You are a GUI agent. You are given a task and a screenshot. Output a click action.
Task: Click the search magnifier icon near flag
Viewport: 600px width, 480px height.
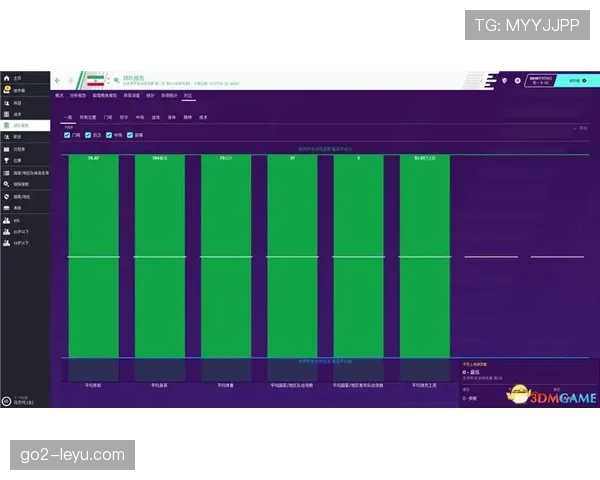pyautogui.click(x=116, y=80)
